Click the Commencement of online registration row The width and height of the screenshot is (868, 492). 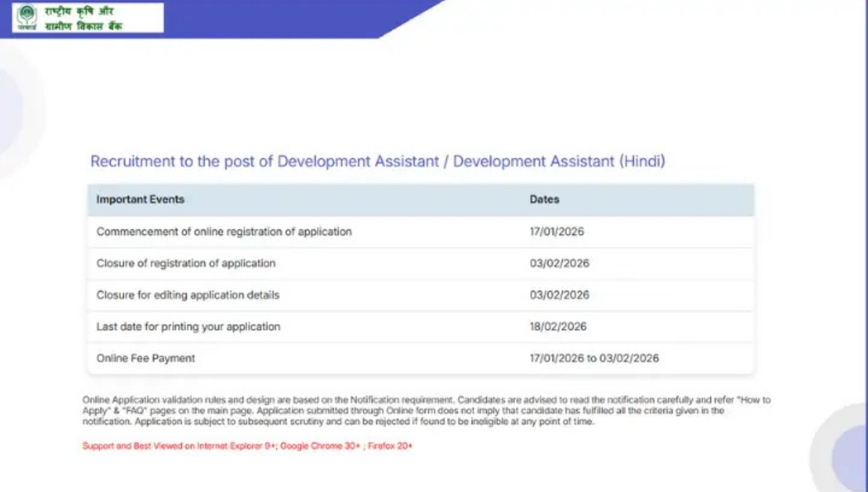click(224, 232)
